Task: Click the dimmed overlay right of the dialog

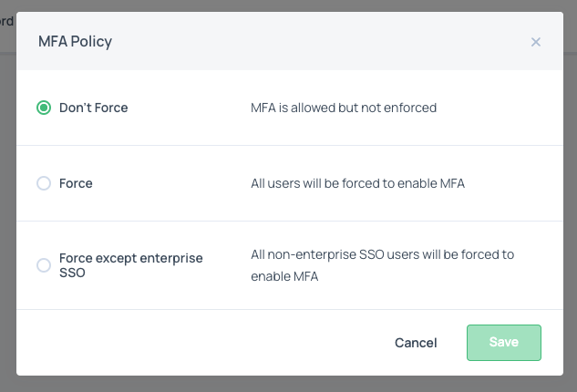Action: click(570, 201)
